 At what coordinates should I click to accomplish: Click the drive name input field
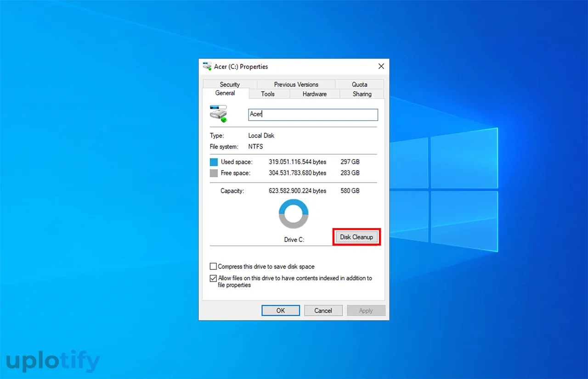[313, 114]
